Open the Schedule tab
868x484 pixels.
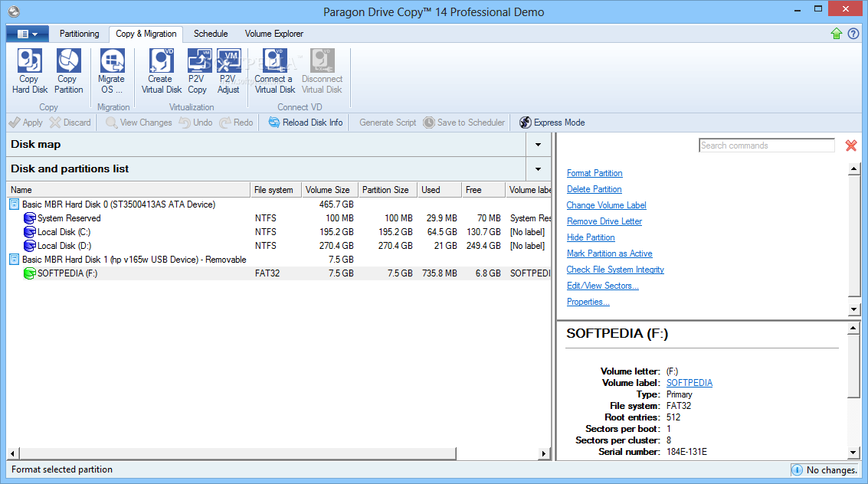(211, 34)
